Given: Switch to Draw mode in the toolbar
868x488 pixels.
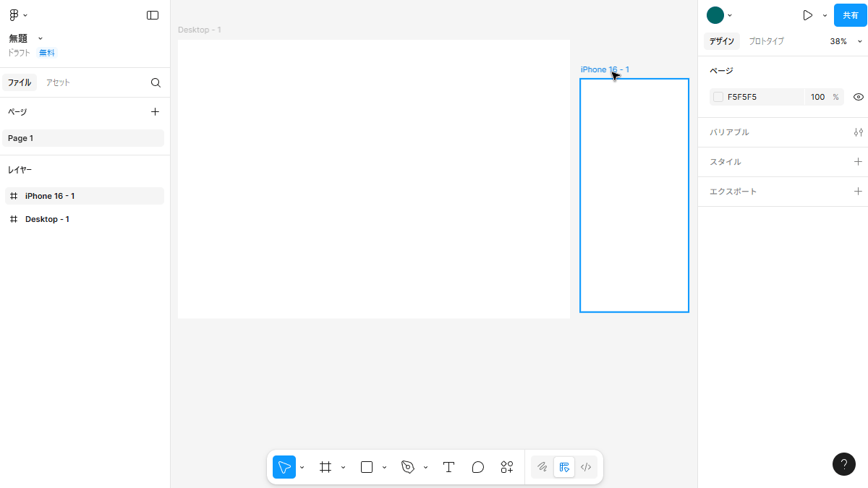Looking at the screenshot, I should pos(542,467).
